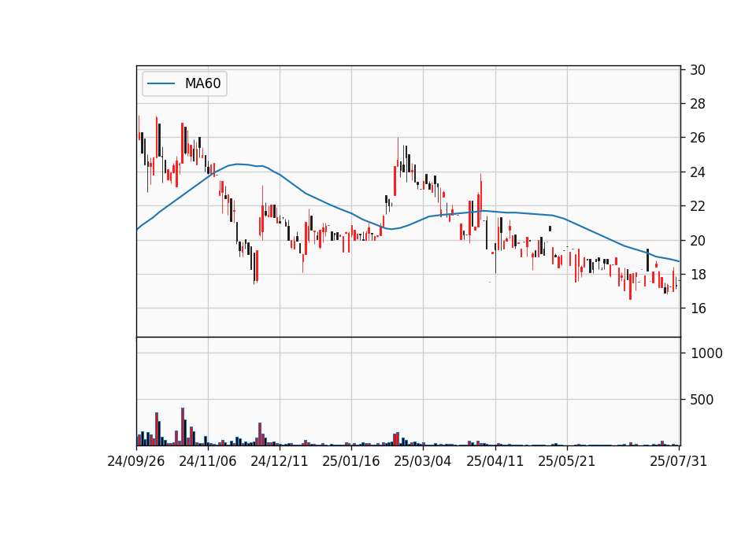Click the price axis value 30
The height and width of the screenshot is (543, 756).
click(698, 70)
